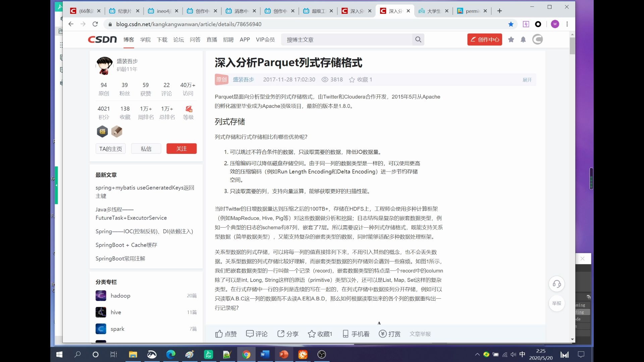The image size is (644, 362).
Task: Open the SpringBoot + Cache缓存 article link
Action: tap(126, 245)
